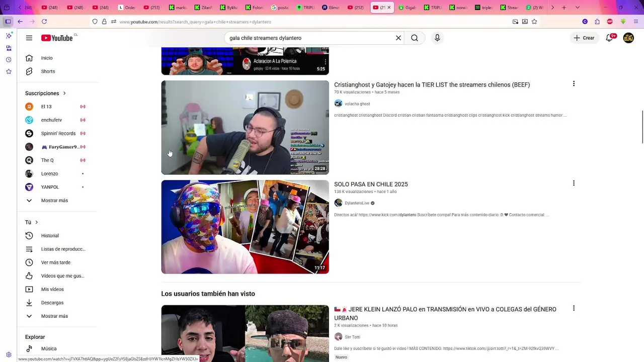Image resolution: width=644 pixels, height=362 pixels.
Task: Open the JERE KLEIN LANZÓ PALO video title
Action: click(x=445, y=314)
